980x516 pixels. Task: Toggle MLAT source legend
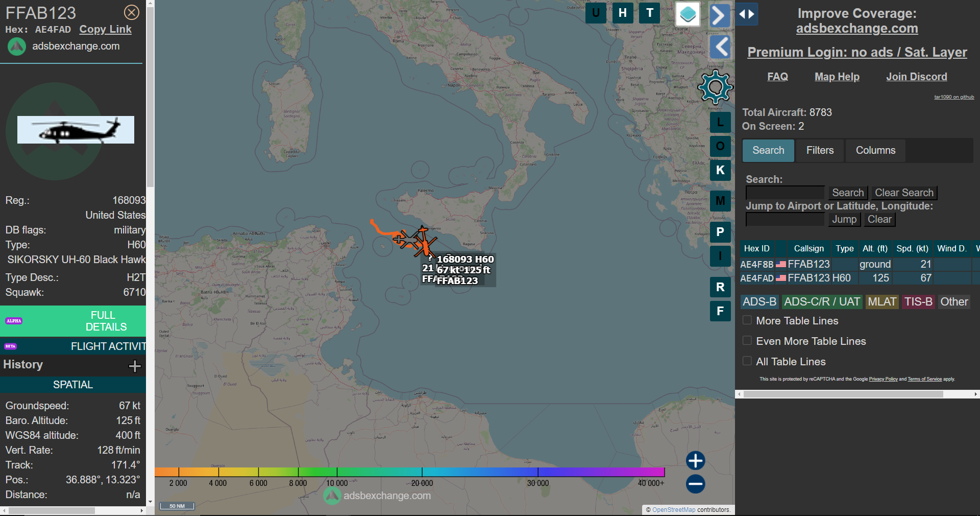coord(882,302)
